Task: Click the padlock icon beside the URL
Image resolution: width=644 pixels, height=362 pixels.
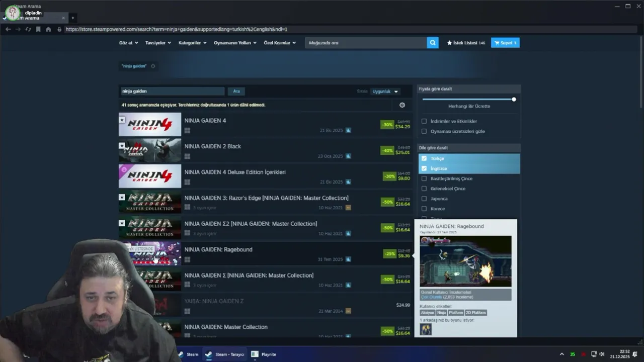Action: [59, 29]
